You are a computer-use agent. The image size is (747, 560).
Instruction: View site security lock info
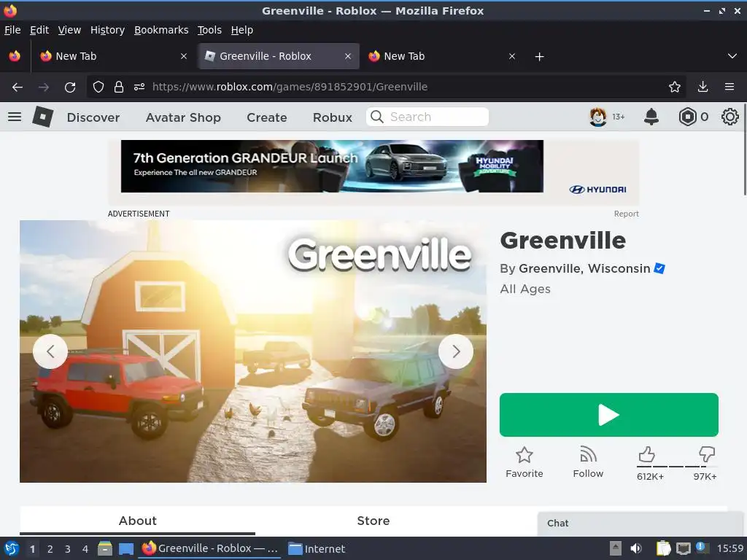[x=119, y=87]
